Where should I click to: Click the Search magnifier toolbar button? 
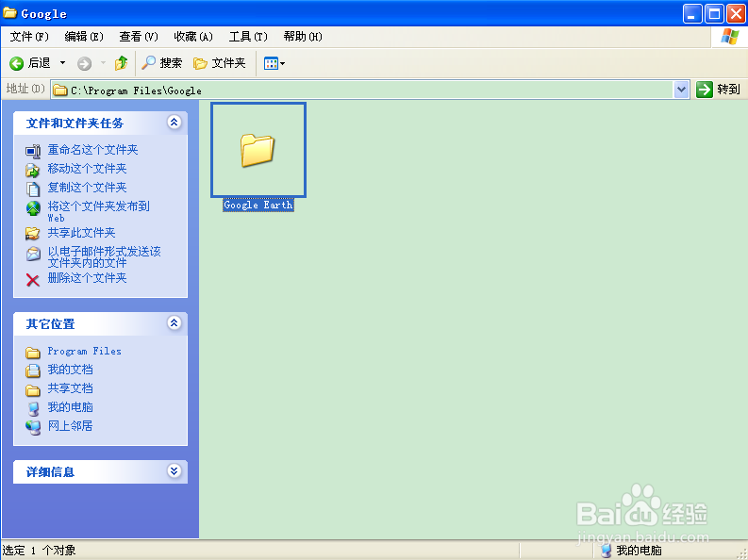click(x=162, y=63)
